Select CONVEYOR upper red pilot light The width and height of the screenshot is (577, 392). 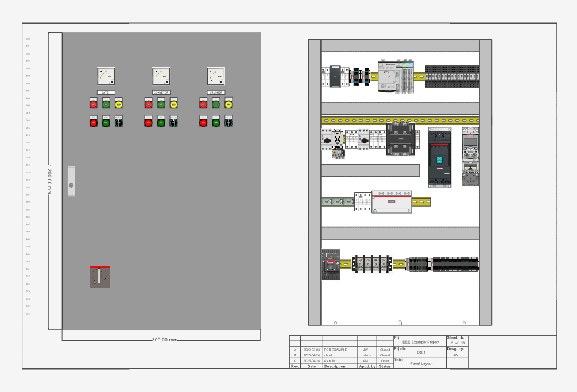tap(148, 103)
